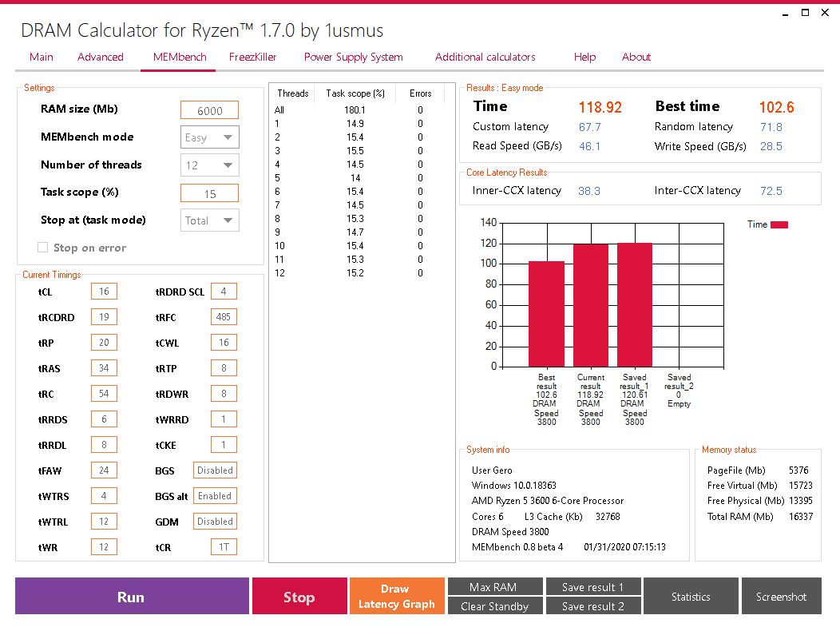Click Draw Latency Graph

coord(397,596)
